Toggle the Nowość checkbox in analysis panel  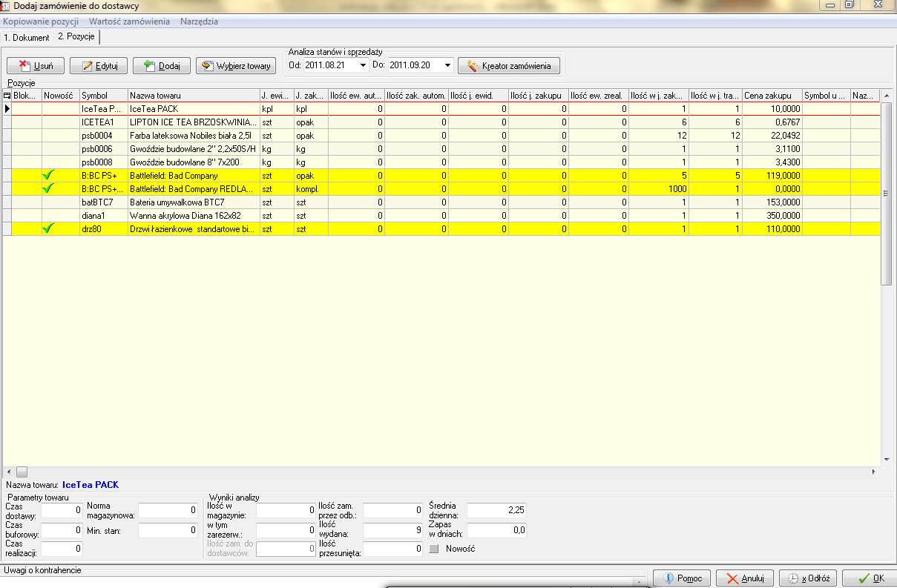click(x=435, y=549)
